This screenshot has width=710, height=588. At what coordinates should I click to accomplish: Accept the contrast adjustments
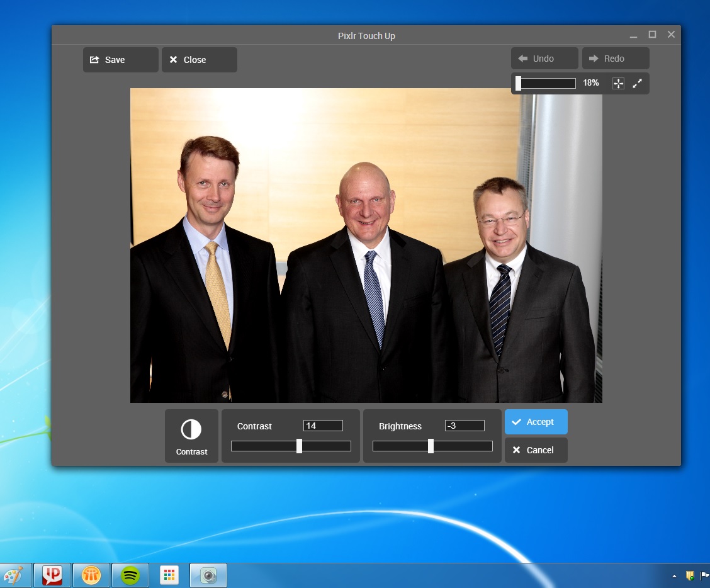(536, 422)
